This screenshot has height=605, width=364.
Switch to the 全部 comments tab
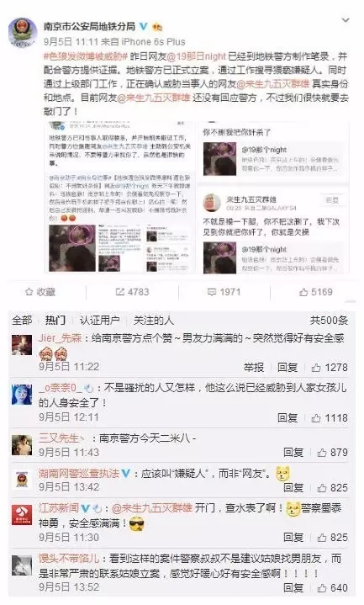[22, 321]
